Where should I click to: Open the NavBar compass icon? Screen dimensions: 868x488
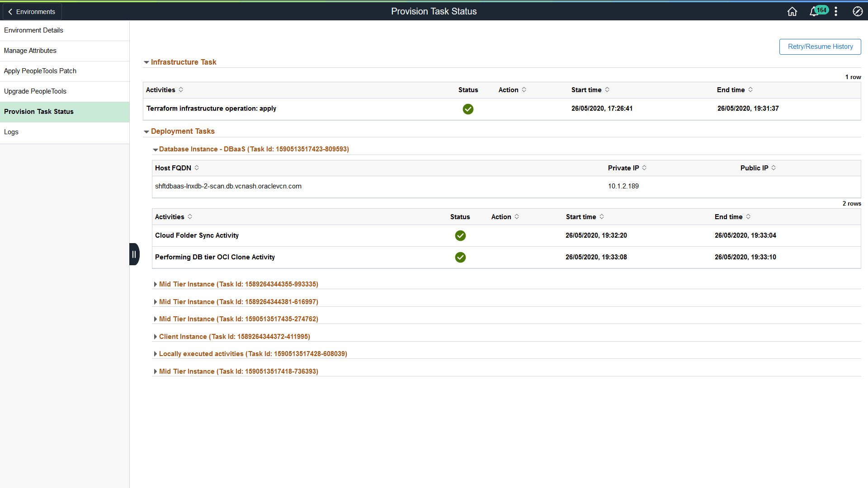(857, 11)
